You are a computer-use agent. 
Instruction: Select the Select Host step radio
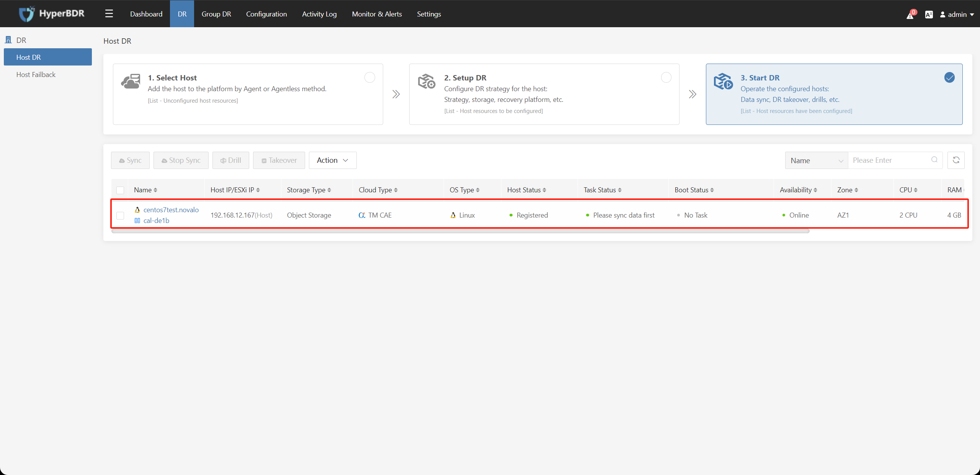(x=370, y=77)
